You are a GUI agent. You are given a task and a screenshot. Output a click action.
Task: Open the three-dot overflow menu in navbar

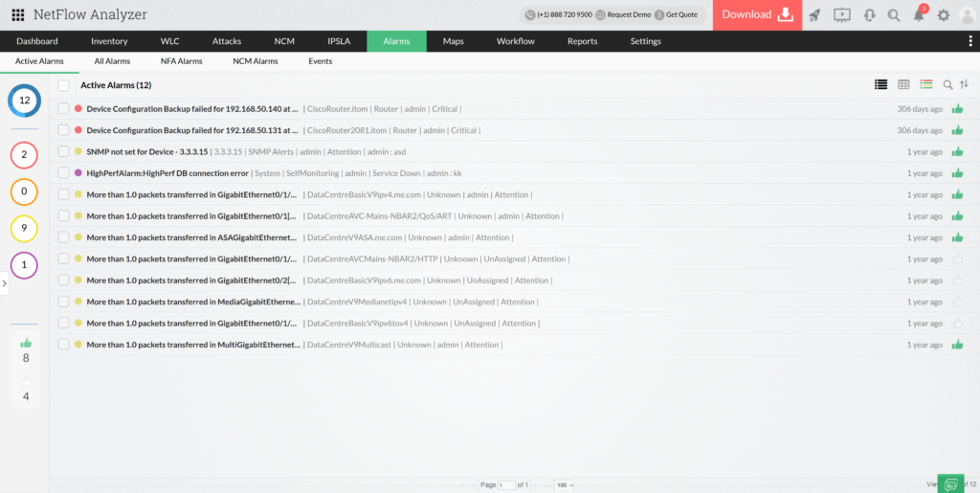coord(970,41)
